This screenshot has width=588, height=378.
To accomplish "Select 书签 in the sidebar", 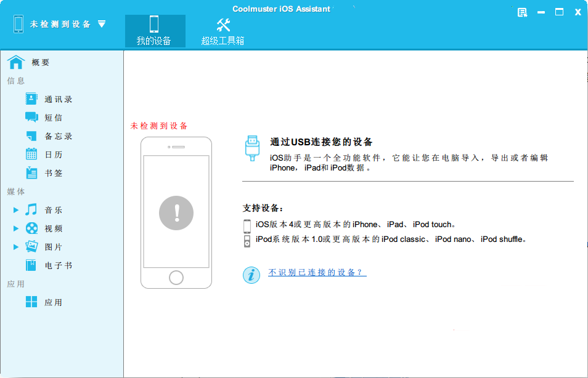I will coord(54,173).
